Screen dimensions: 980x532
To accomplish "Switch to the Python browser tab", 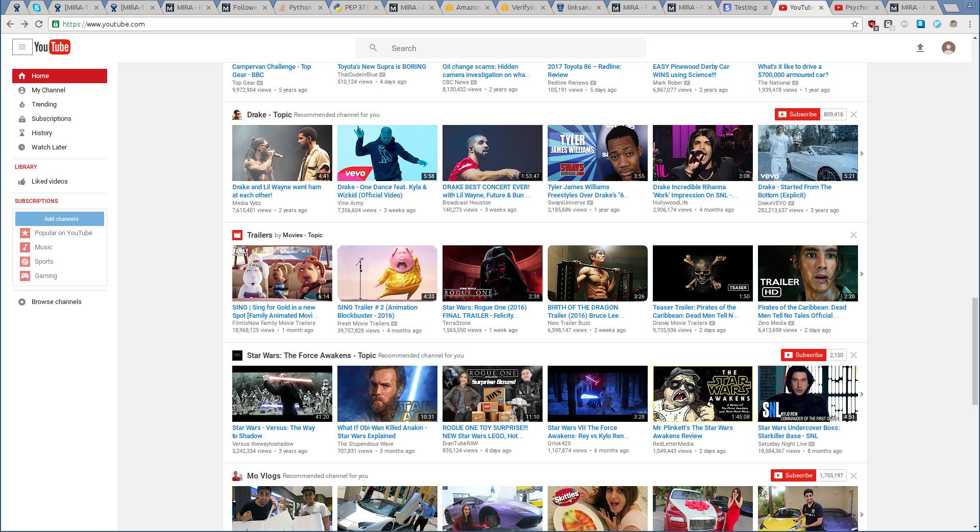I will tap(300, 7).
